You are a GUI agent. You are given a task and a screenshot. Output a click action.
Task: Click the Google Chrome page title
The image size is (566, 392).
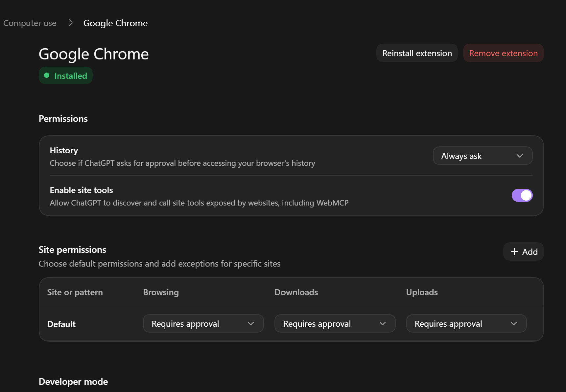pos(94,54)
